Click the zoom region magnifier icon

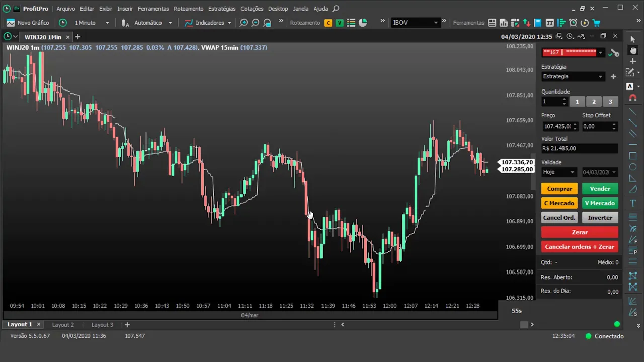click(267, 23)
